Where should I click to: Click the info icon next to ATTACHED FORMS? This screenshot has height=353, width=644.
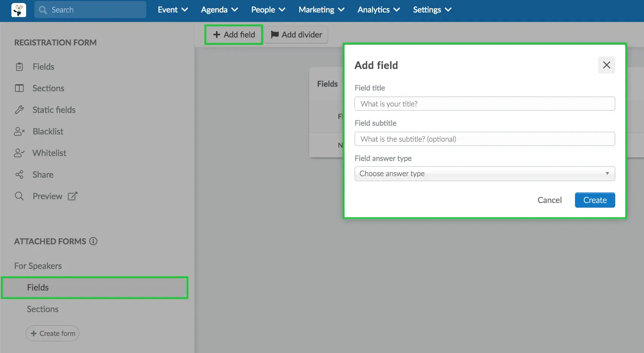point(93,241)
